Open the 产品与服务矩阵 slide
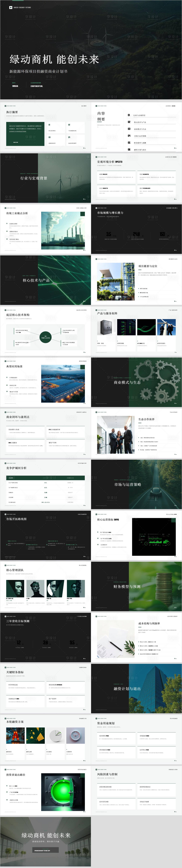 [136, 331]
